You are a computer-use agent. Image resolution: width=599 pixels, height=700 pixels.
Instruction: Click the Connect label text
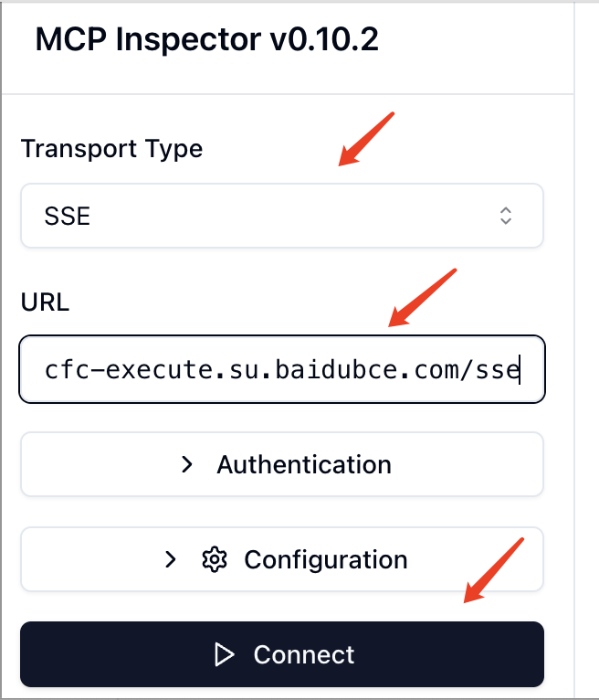point(303,654)
